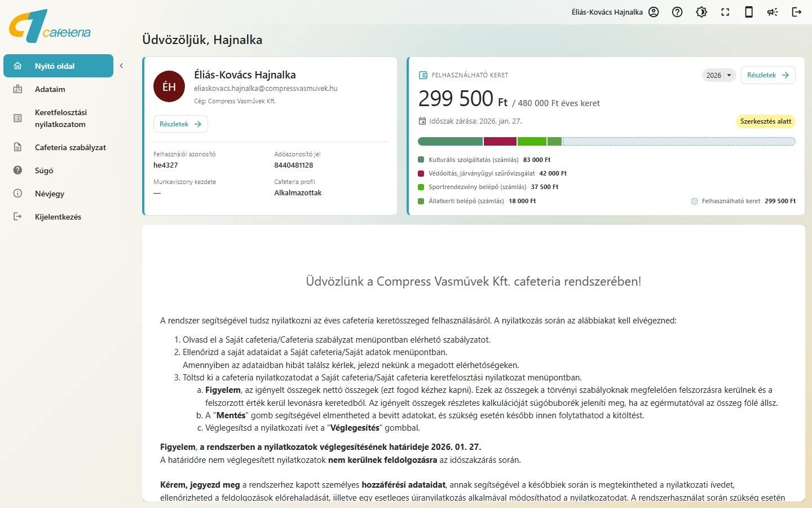Screen dimensions: 812x508
Task: Click the Kijelentkezés icon in sidebar
Action: 17,217
